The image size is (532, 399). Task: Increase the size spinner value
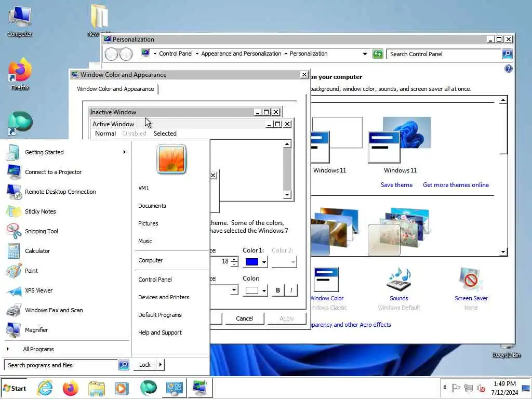234,260
